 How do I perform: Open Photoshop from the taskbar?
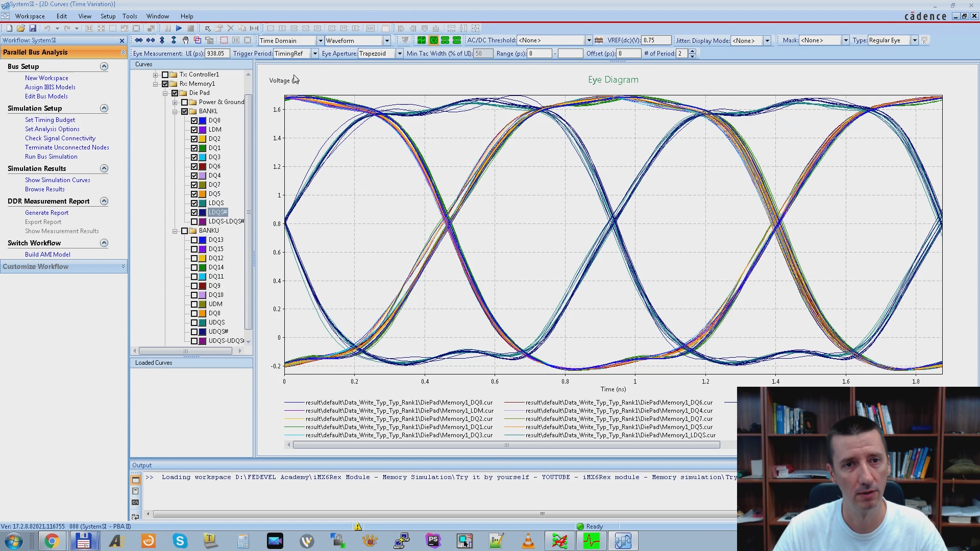[433, 541]
